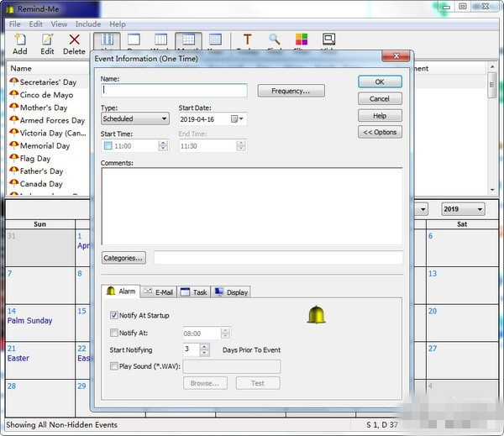This screenshot has width=504, height=436.
Task: Click into the Name text field
Action: [174, 91]
